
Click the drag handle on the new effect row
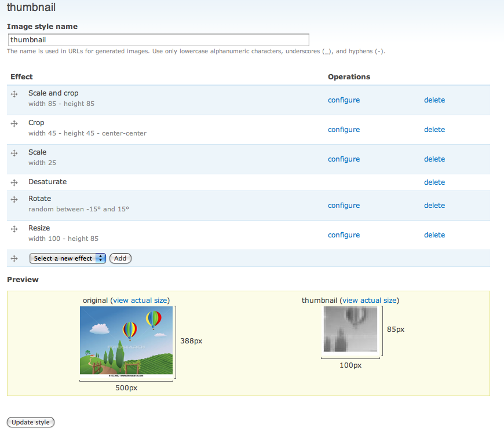click(x=14, y=257)
